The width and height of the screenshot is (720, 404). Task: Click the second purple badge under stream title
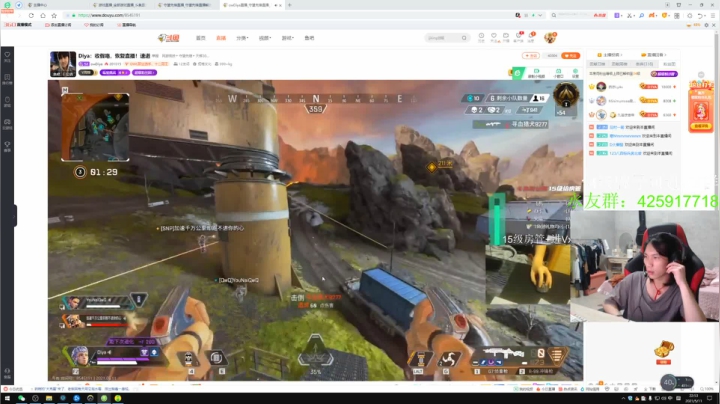(144, 73)
